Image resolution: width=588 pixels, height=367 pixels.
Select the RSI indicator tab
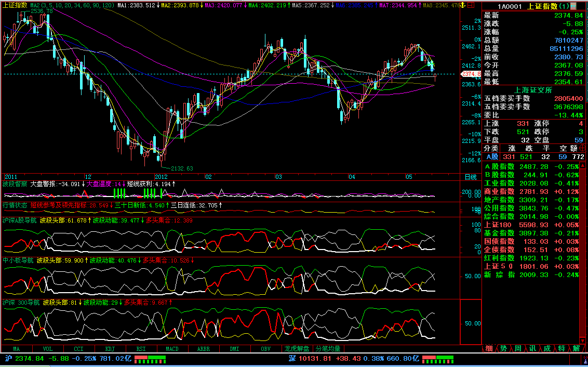141,349
